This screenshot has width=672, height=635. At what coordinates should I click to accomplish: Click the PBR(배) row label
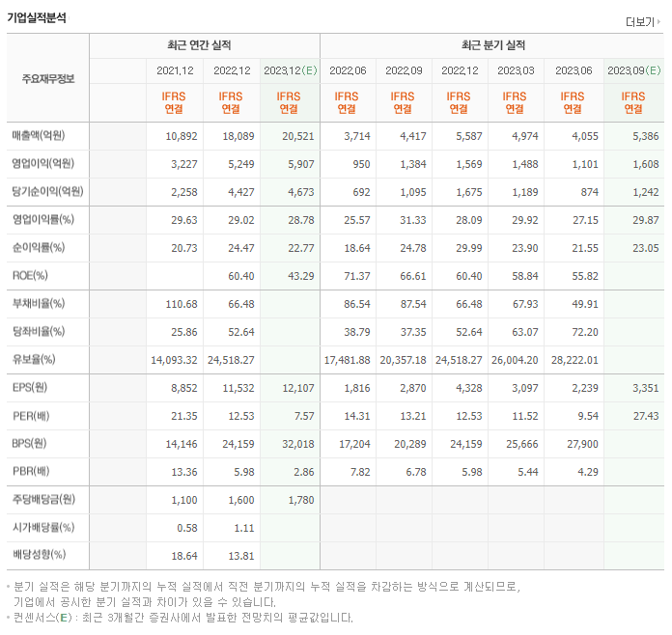click(31, 471)
